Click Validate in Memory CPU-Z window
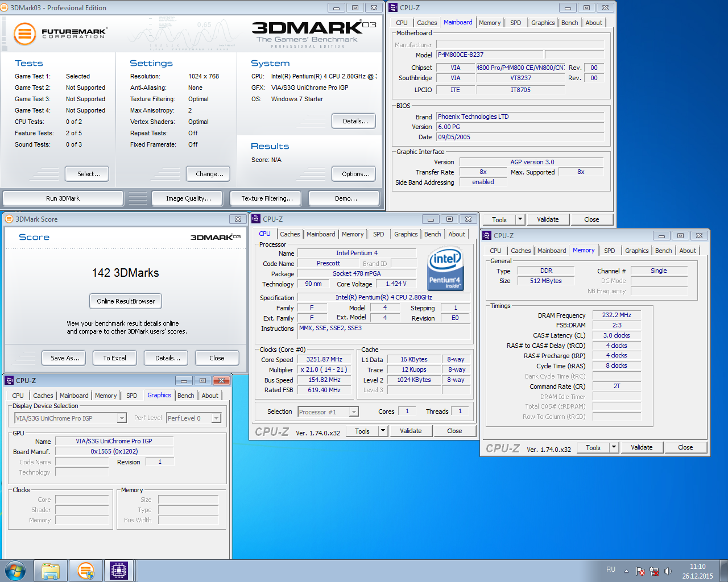This screenshot has width=728, height=582. [x=642, y=447]
